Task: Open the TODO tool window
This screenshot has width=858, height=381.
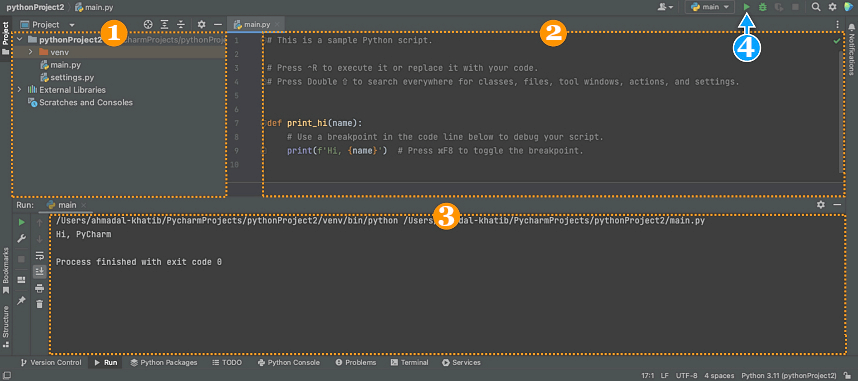Action: point(227,362)
